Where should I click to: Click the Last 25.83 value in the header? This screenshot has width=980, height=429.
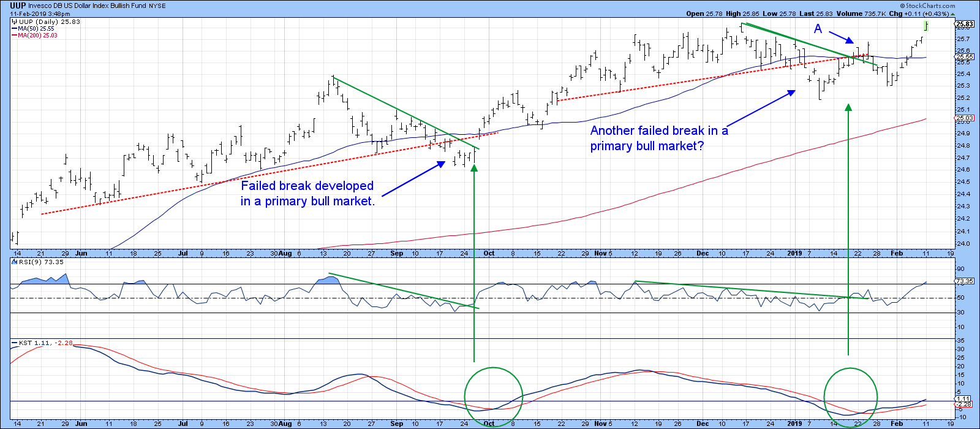pyautogui.click(x=816, y=13)
